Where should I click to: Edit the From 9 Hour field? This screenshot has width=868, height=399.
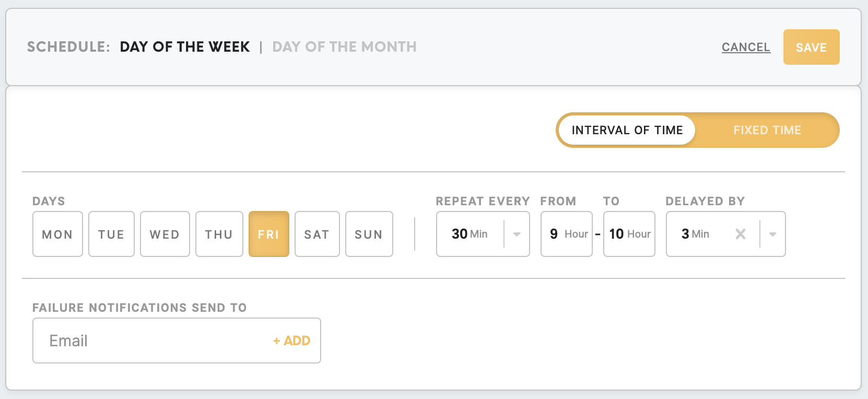[x=567, y=234]
